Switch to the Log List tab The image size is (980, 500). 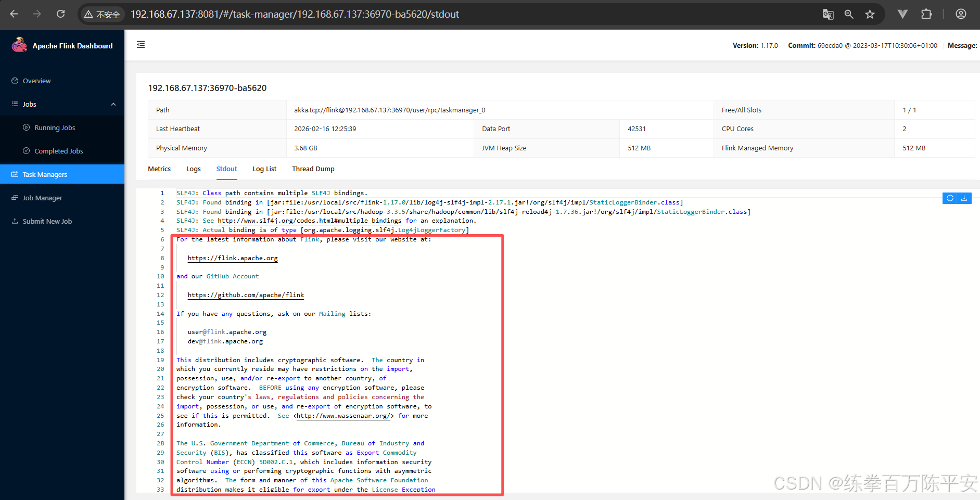coord(264,169)
